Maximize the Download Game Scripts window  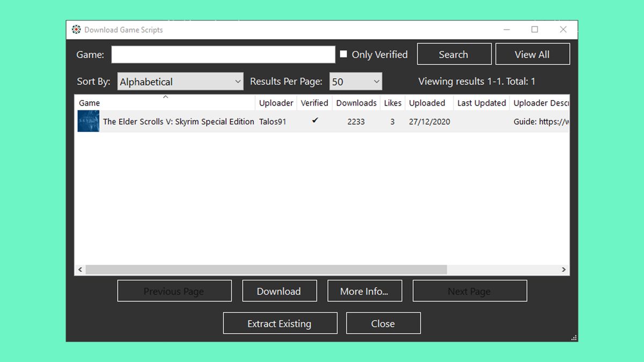[x=535, y=29]
